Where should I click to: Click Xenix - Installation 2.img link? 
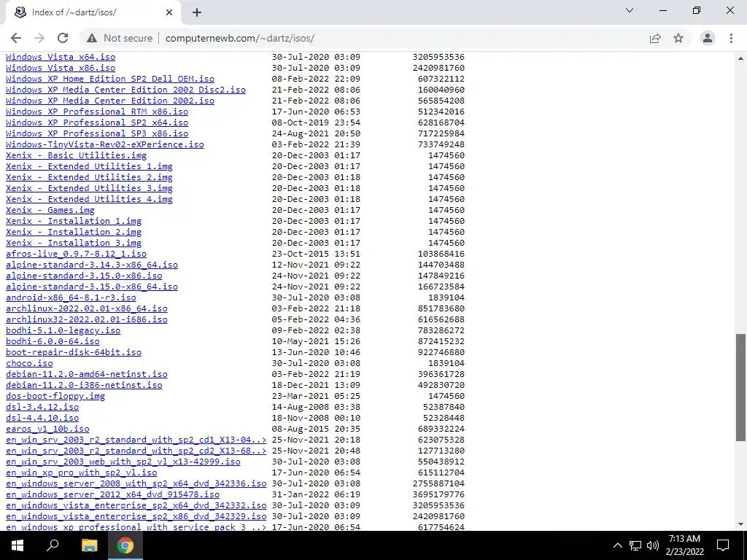click(x=74, y=232)
